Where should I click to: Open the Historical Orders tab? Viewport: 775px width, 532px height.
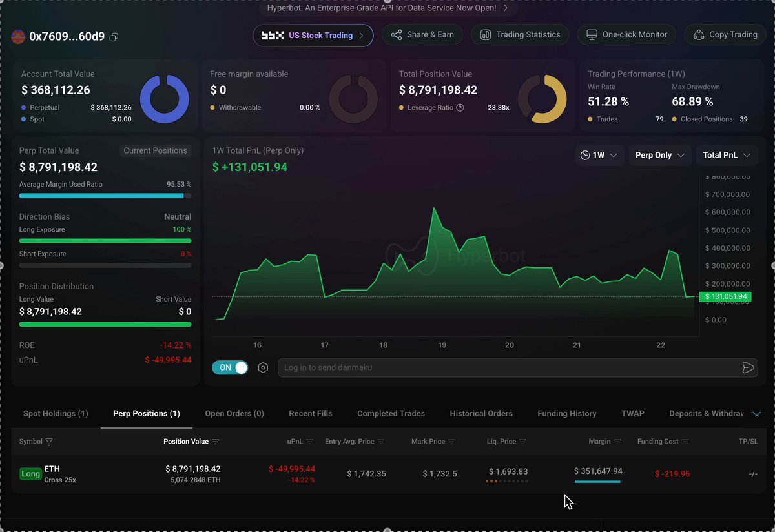[x=481, y=414]
